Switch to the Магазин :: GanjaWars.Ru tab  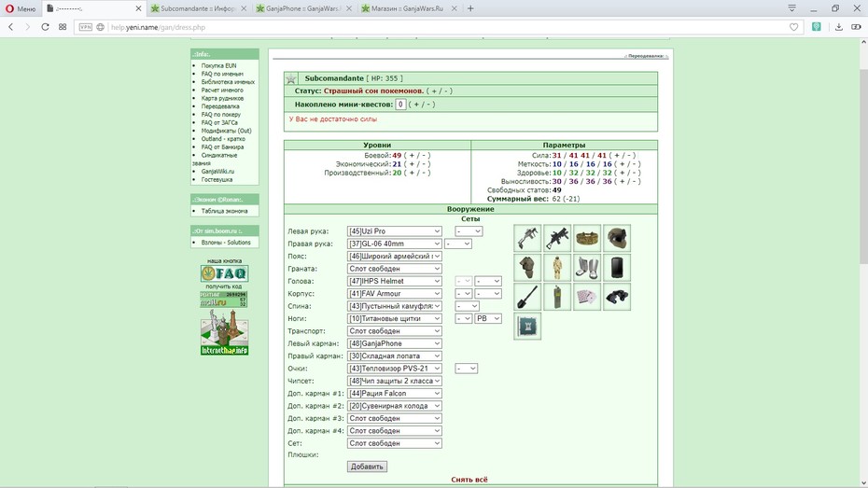point(408,8)
